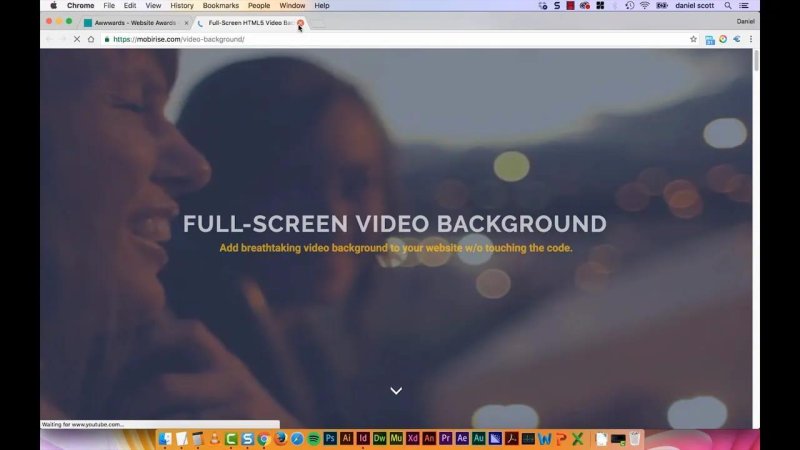Open the daniel scott user menu

coord(694,6)
